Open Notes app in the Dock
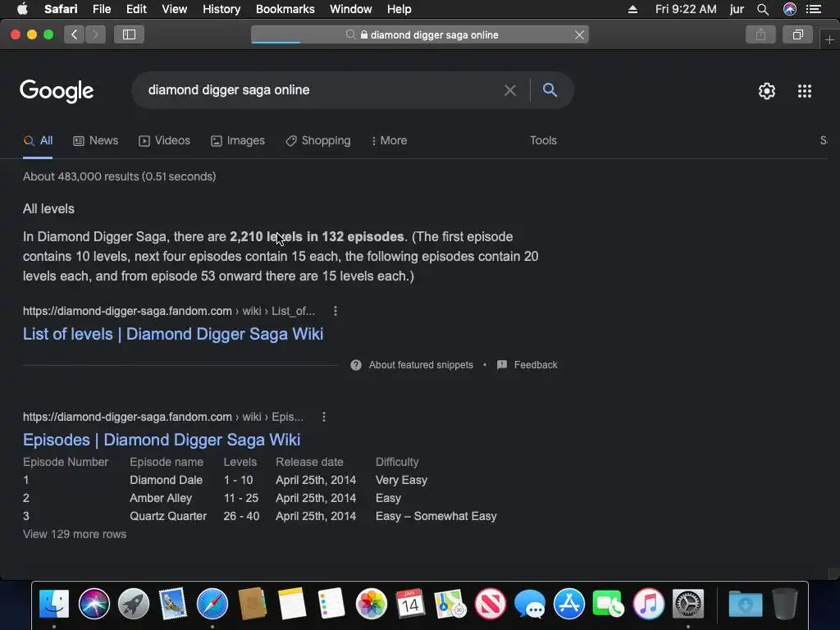 point(292,604)
